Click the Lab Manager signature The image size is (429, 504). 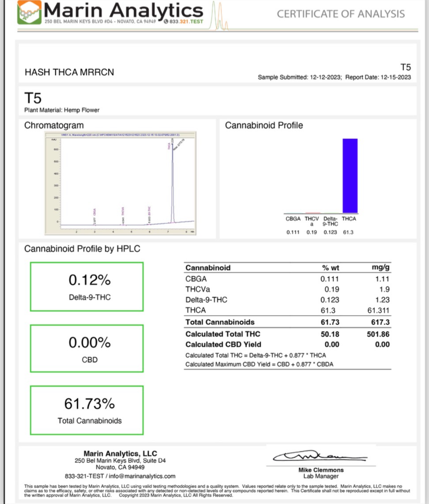coord(320,457)
